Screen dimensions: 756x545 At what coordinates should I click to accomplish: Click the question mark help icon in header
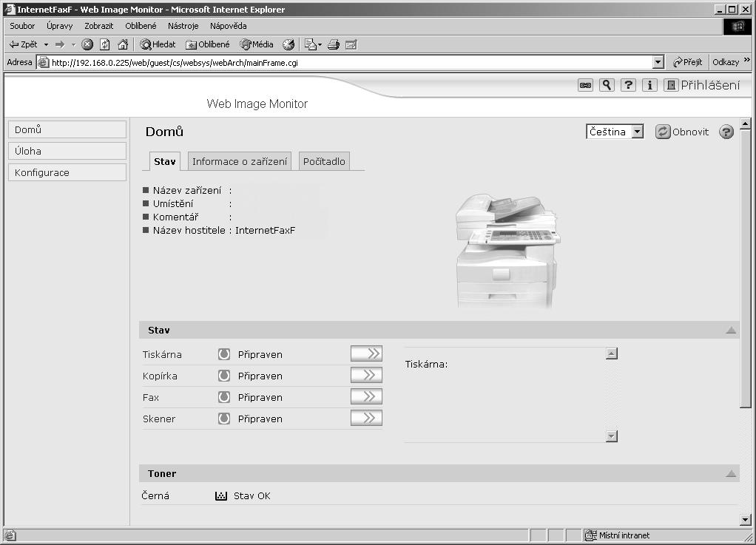point(628,85)
